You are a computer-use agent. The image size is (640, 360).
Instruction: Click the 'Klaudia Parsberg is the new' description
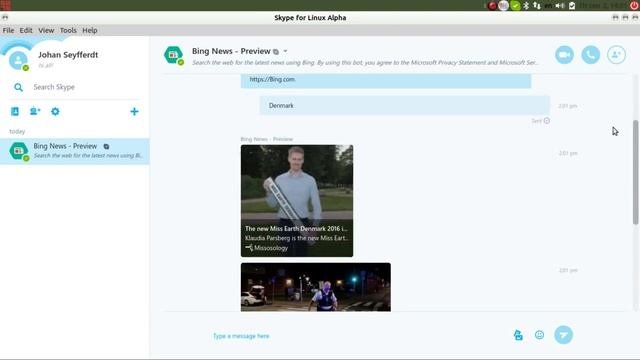tap(296, 238)
